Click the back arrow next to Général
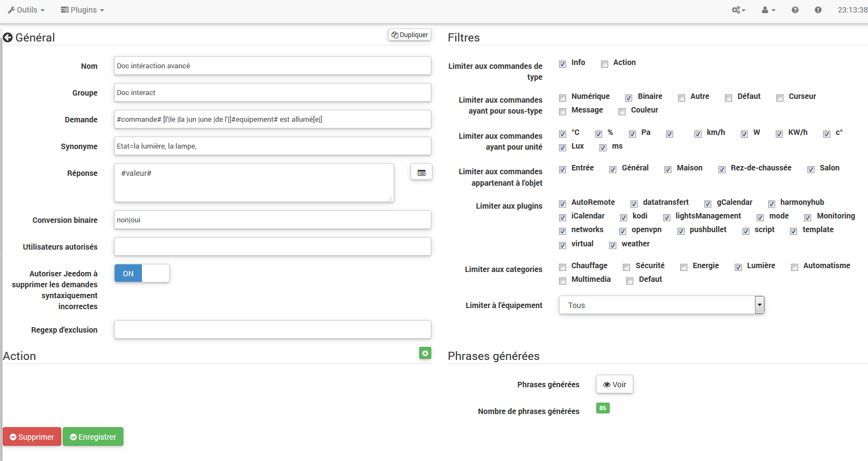Image resolution: width=868 pixels, height=461 pixels. [x=8, y=38]
